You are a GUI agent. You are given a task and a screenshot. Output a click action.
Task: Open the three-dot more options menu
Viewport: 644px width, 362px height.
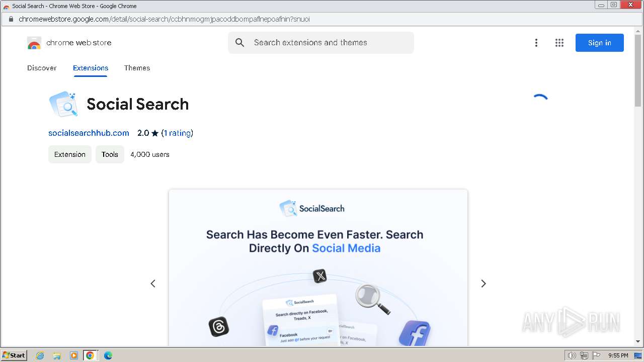536,43
